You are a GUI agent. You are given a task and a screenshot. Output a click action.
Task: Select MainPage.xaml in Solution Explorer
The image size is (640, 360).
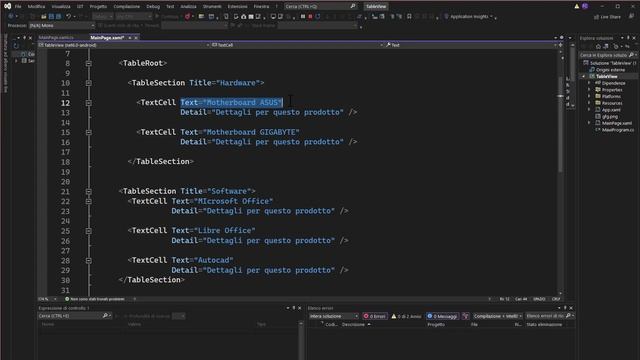[613, 123]
